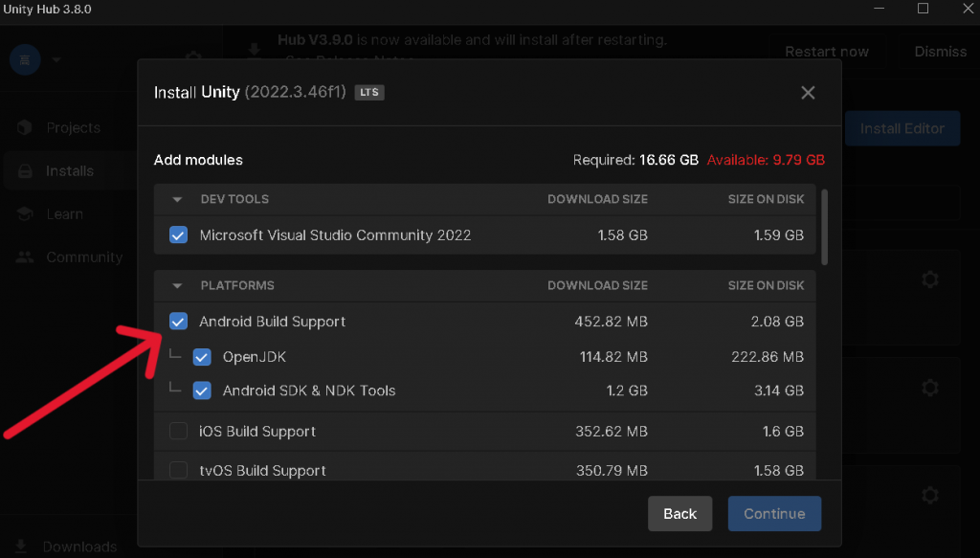The height and width of the screenshot is (558, 980).
Task: Click the module list scrollbar
Action: coord(824,228)
